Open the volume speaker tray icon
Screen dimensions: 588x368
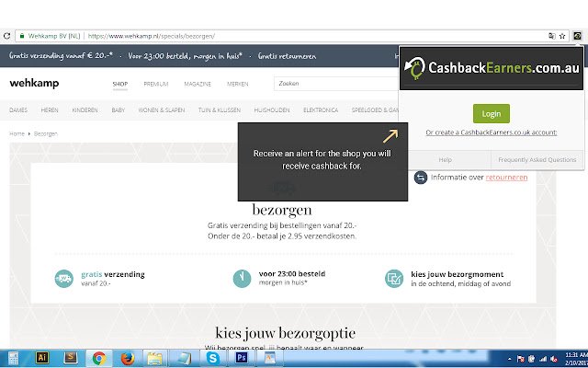click(x=553, y=360)
